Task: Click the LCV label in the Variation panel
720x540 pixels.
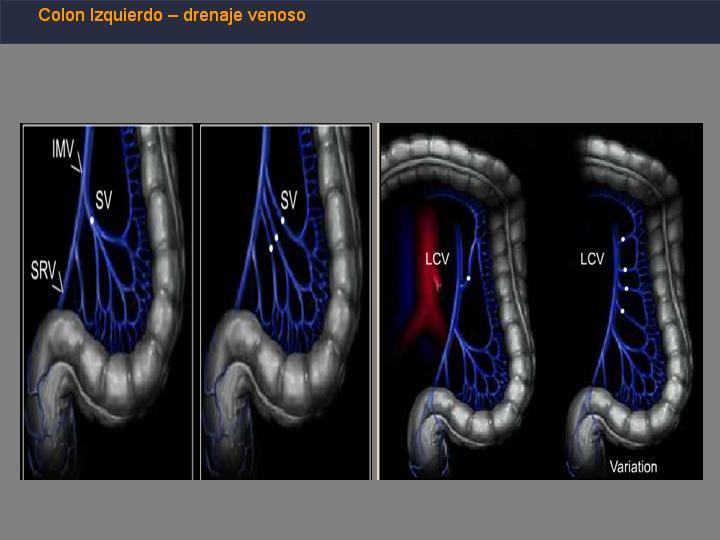Action: 592,259
